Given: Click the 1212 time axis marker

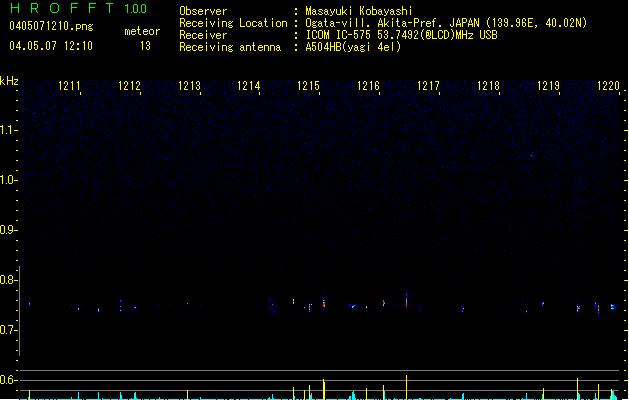Looking at the screenshot, I should point(130,86).
